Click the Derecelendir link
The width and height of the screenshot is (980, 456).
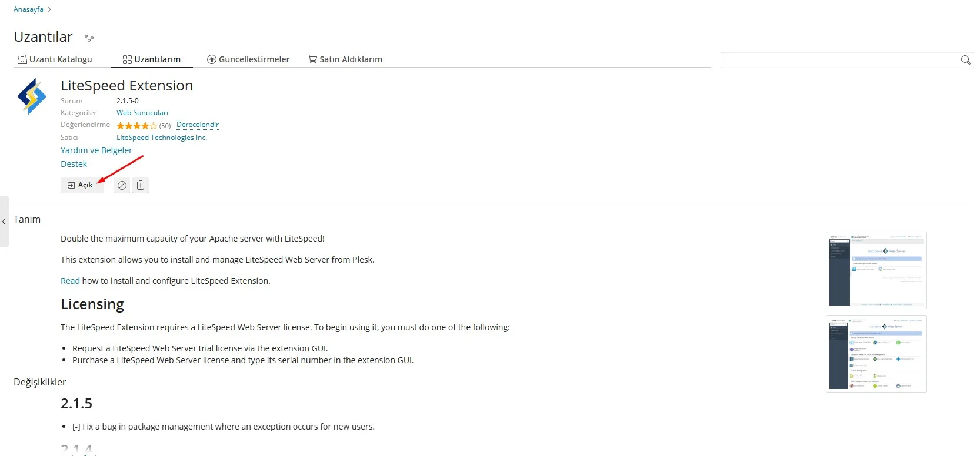click(x=198, y=125)
